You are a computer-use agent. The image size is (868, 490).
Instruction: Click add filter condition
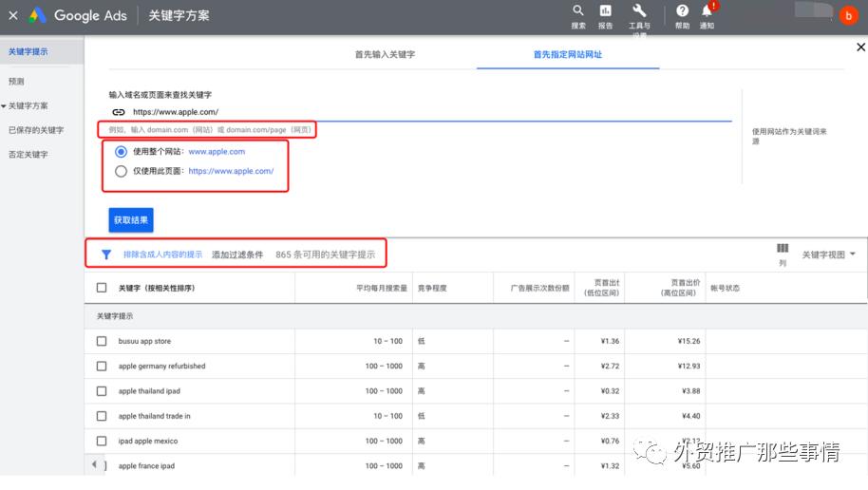coord(236,254)
